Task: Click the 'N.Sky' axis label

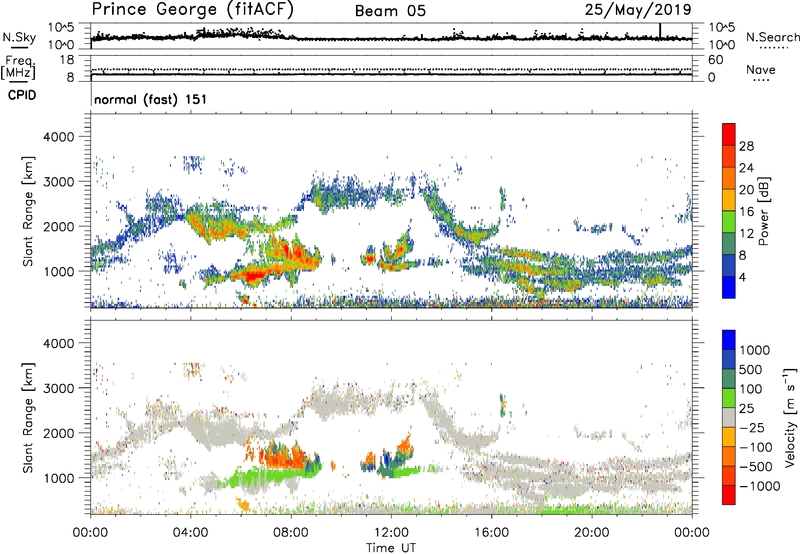Action: [x=19, y=37]
